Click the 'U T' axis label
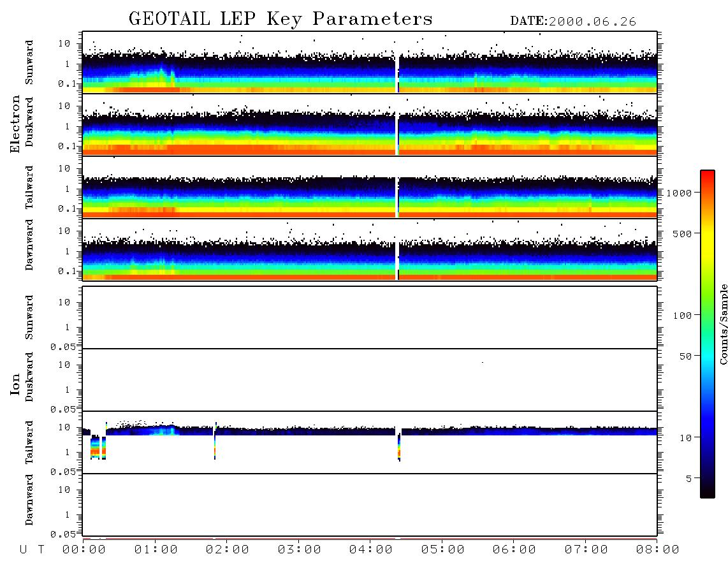The height and width of the screenshot is (561, 728). [x=32, y=550]
